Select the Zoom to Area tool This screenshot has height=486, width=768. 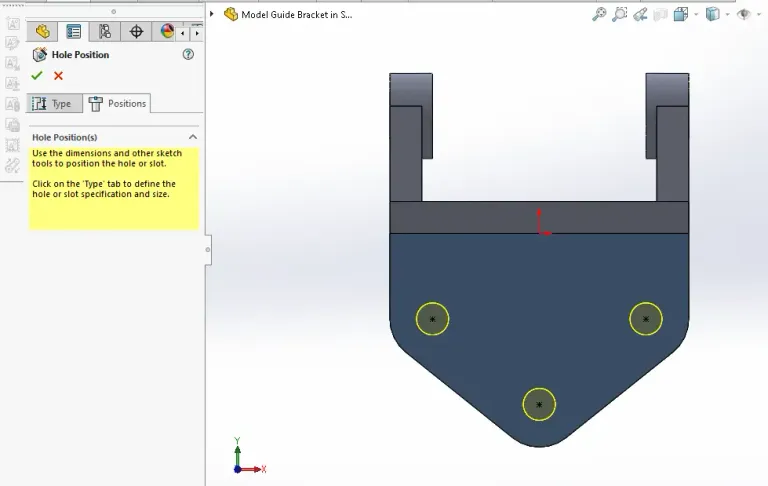[620, 14]
